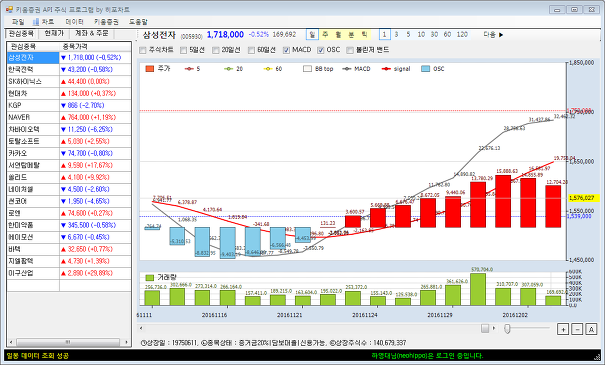This screenshot has width=605, height=365.
Task: Select interval 5
Action: tap(408, 34)
